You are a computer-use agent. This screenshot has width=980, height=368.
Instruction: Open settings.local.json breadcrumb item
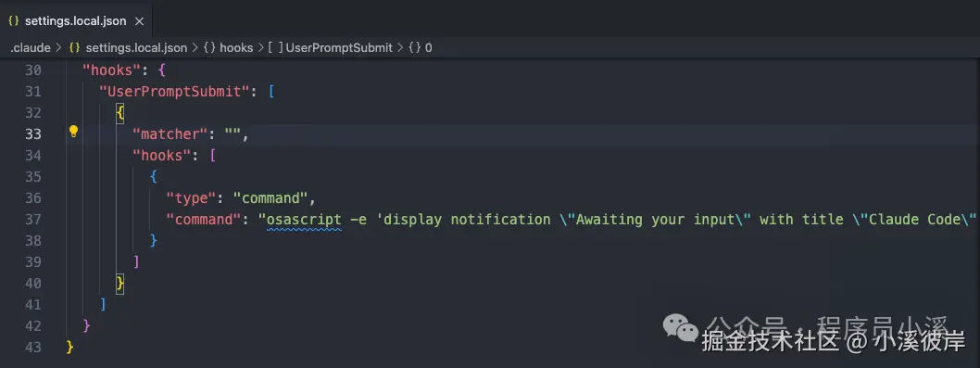click(x=136, y=47)
